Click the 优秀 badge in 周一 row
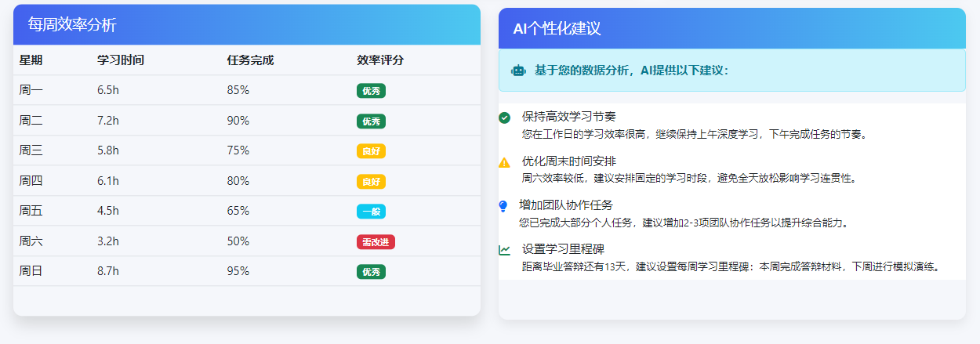The image size is (980, 344). click(371, 91)
